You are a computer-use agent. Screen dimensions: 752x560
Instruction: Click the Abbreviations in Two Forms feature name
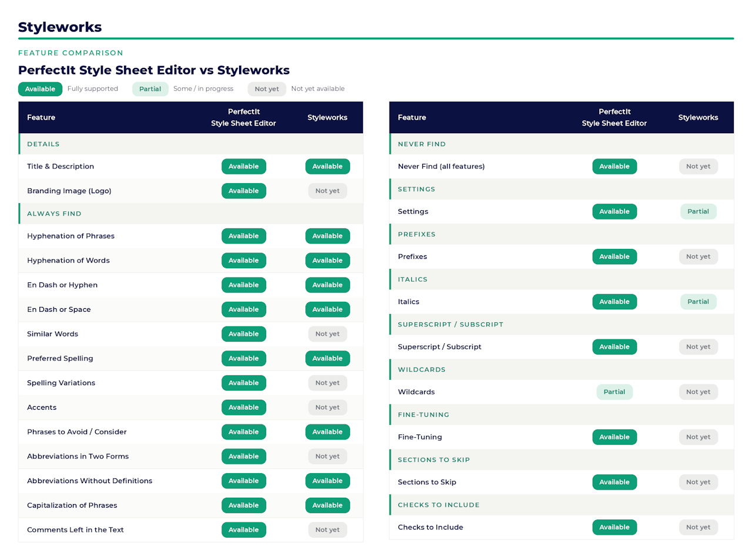click(78, 456)
